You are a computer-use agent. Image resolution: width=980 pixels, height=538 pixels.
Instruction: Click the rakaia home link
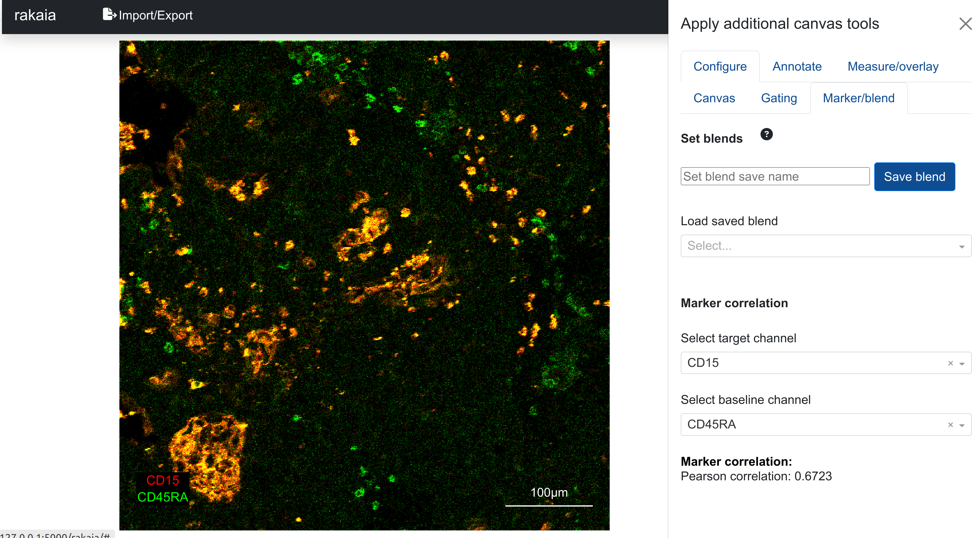(35, 15)
